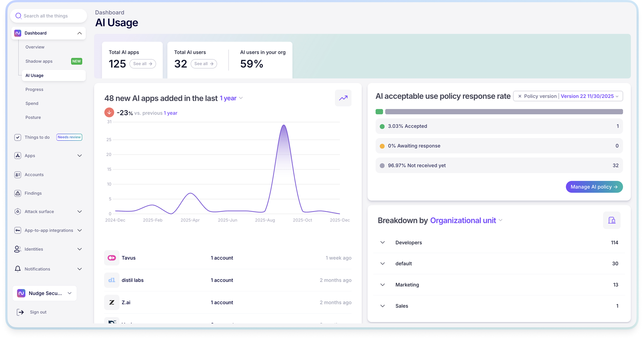Viewport: 644px width, 340px height.
Task: Click the trend line chart icon
Action: tap(343, 98)
